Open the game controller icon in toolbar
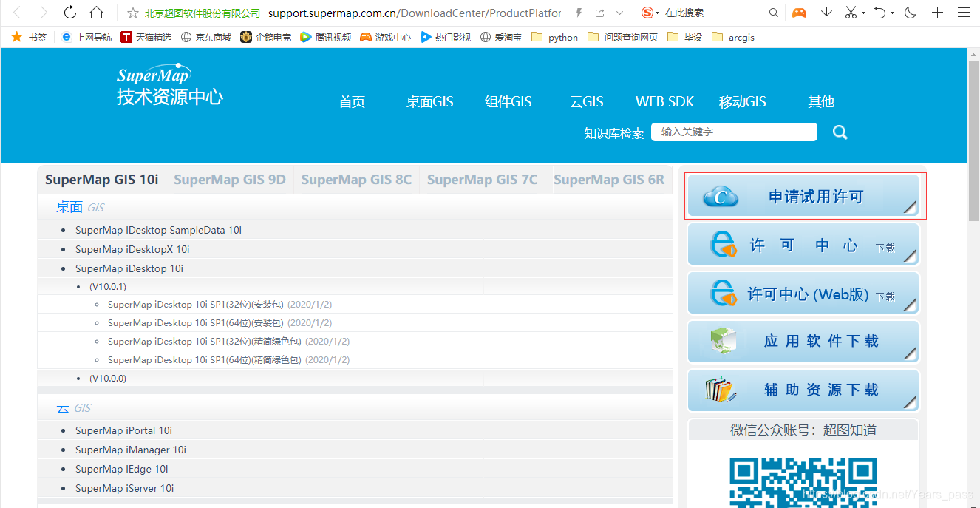 799,13
